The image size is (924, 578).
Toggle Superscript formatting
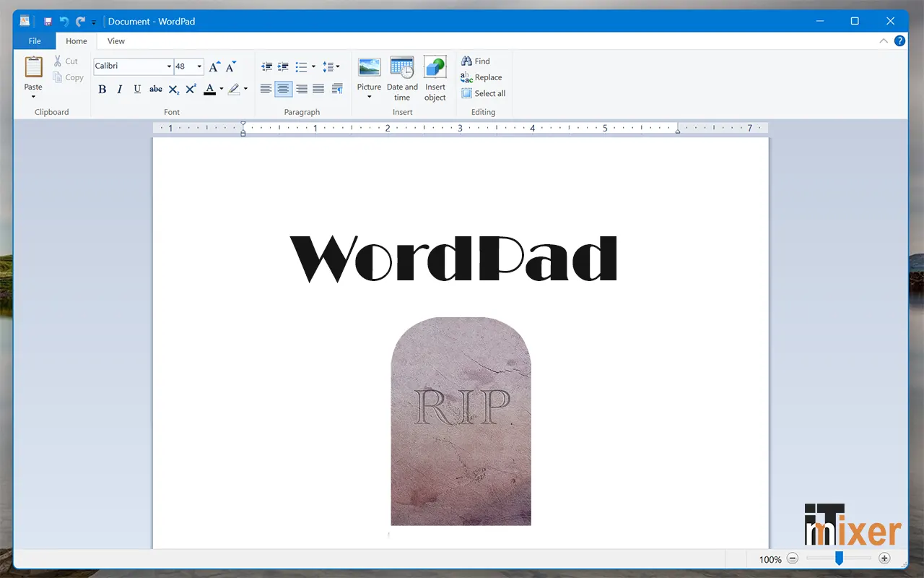click(191, 89)
